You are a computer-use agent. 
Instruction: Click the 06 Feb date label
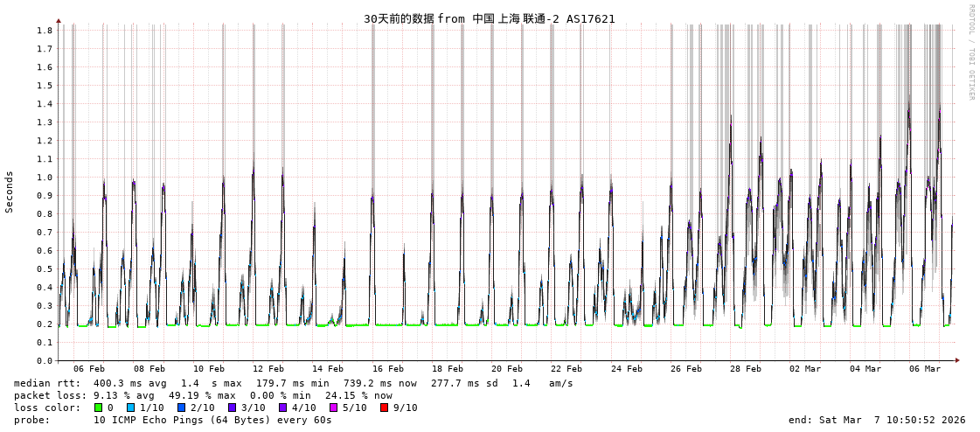coord(89,369)
